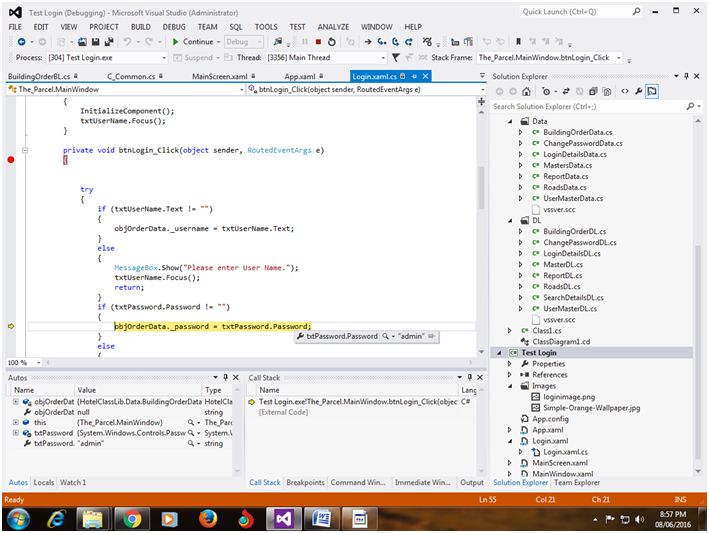Click the Save All toolbar icon

click(108, 42)
